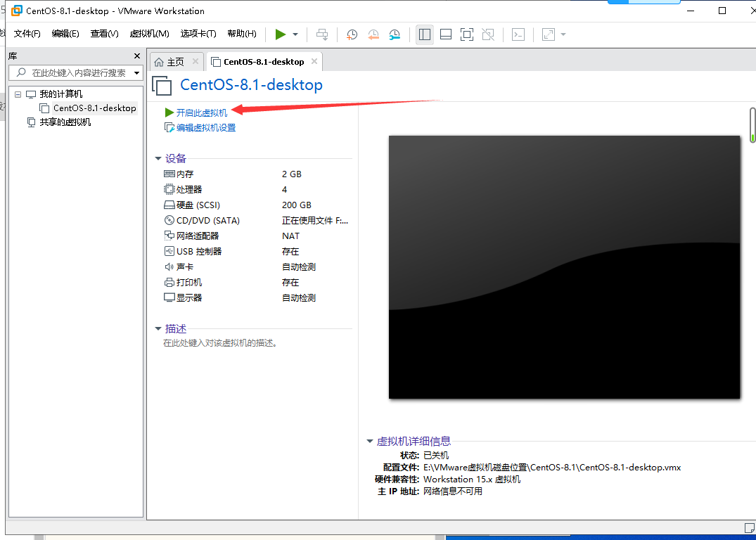Open the snapshot manager toolbar icon

[x=395, y=34]
